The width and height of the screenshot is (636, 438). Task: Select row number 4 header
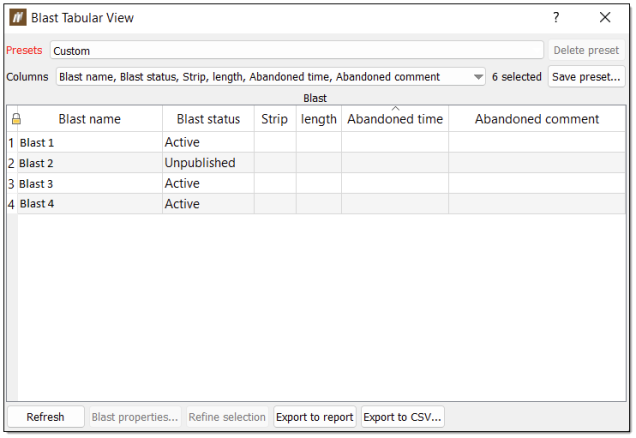tap(12, 204)
